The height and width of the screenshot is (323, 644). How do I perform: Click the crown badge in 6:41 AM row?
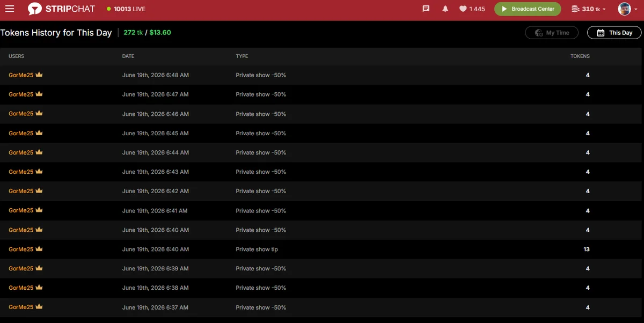tap(39, 210)
